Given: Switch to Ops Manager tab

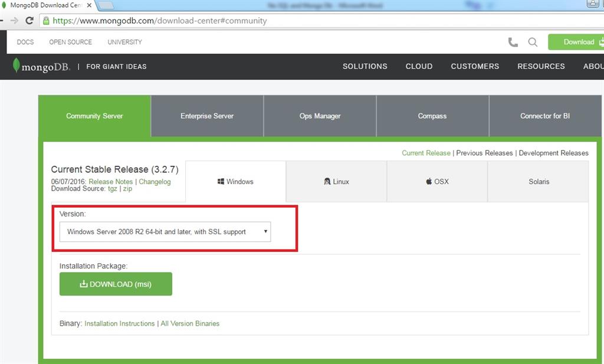Looking at the screenshot, I should (x=320, y=116).
